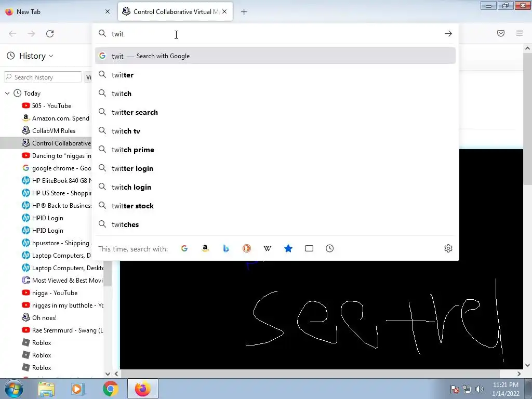Click the Back navigation arrow
The width and height of the screenshot is (532, 399).
click(x=12, y=34)
